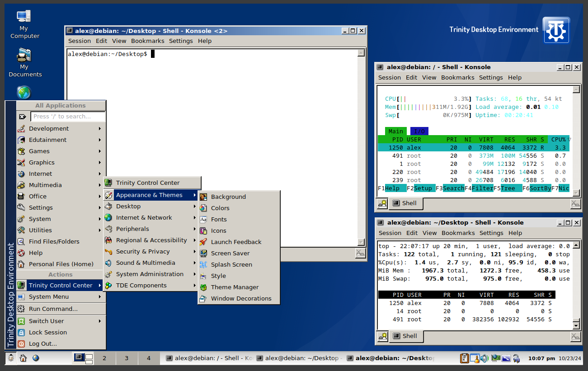Select Log Out... from the menu
The image size is (588, 371).
point(42,344)
